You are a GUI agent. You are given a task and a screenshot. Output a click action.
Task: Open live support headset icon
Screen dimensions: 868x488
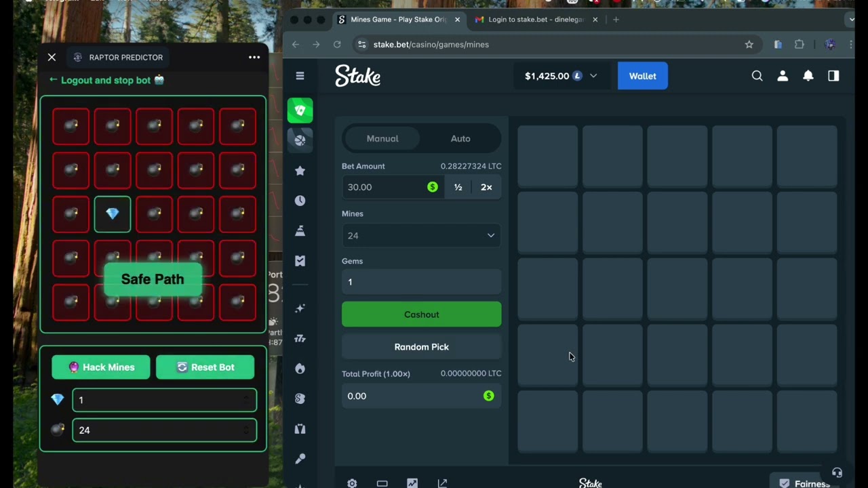837,472
